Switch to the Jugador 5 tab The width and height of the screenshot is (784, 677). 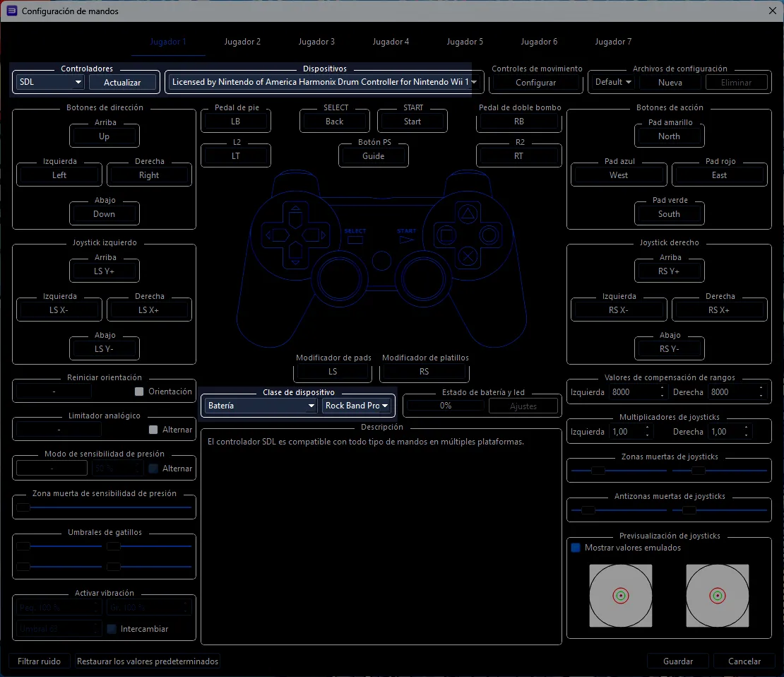[x=465, y=42]
